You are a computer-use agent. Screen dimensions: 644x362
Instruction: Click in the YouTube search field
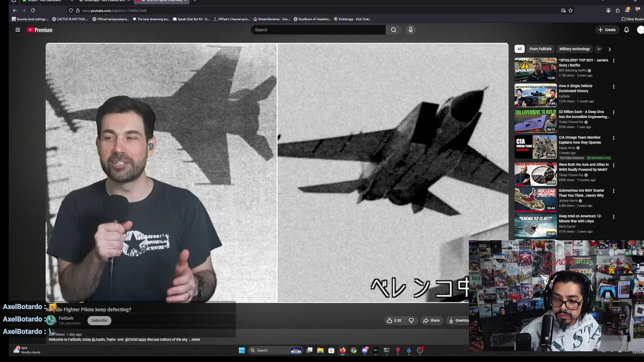pos(318,30)
